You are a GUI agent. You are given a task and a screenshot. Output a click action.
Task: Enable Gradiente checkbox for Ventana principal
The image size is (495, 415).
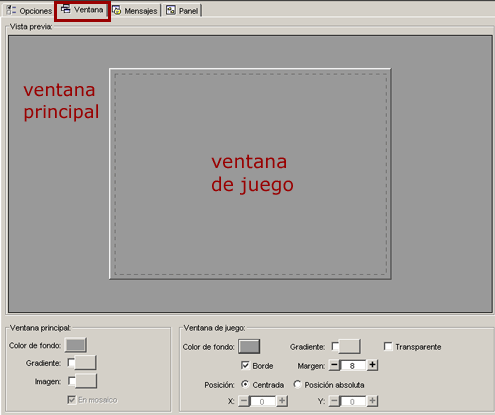(71, 362)
